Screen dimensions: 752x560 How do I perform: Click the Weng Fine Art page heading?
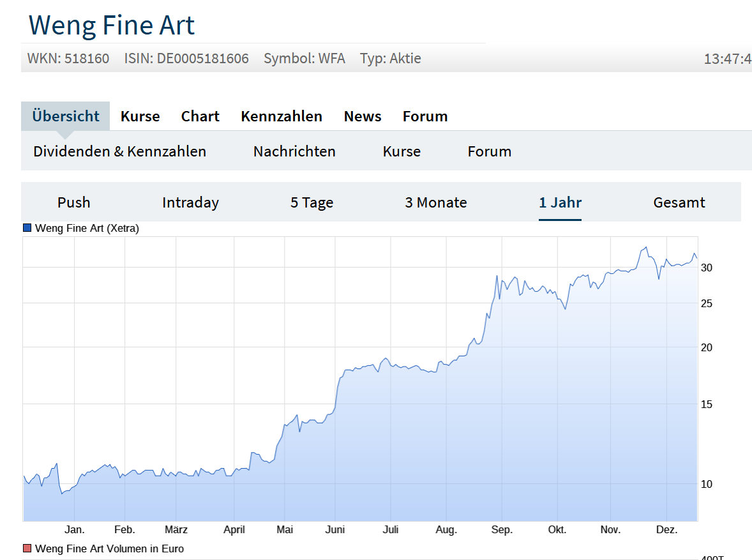click(112, 25)
